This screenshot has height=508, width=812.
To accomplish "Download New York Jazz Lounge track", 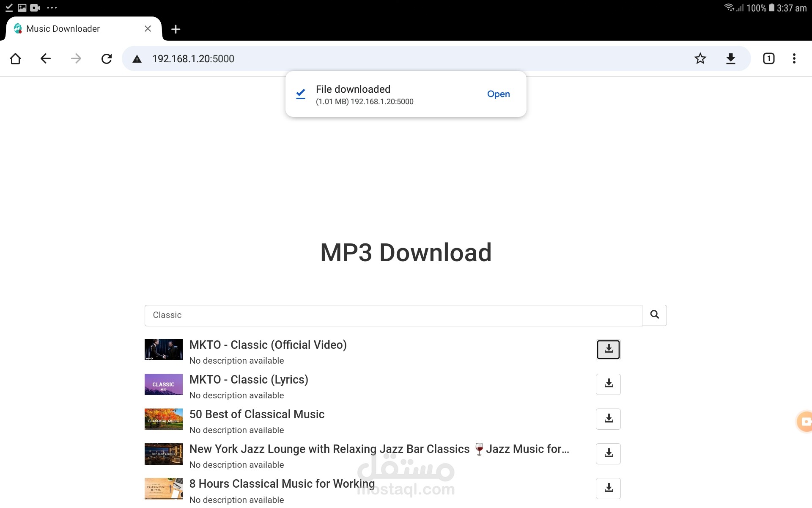I will click(x=608, y=453).
